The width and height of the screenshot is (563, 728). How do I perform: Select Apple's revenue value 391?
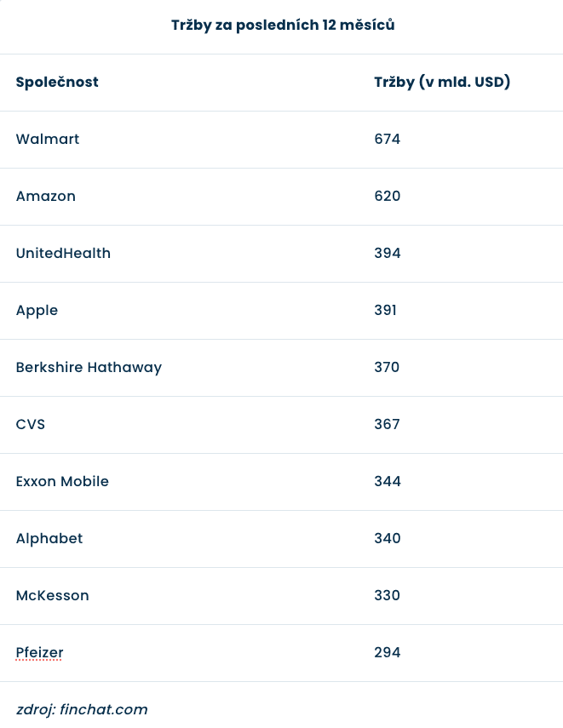[x=385, y=311]
